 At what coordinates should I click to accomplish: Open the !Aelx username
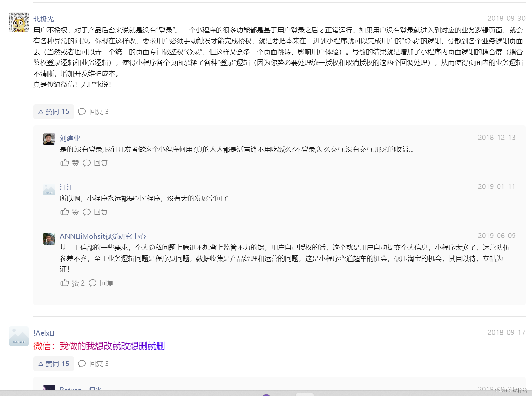[x=44, y=333]
